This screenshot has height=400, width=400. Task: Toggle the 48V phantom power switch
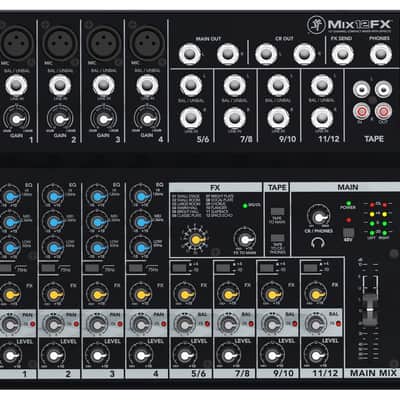(348, 232)
